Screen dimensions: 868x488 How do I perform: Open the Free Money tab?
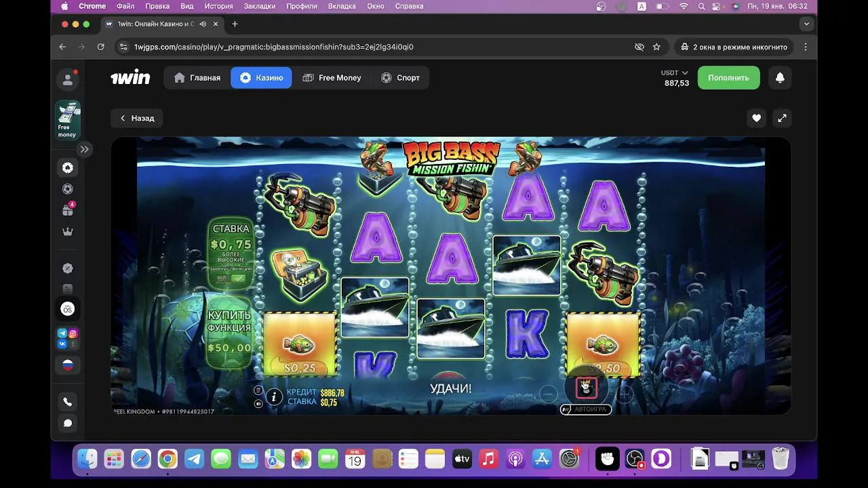[x=332, y=78]
